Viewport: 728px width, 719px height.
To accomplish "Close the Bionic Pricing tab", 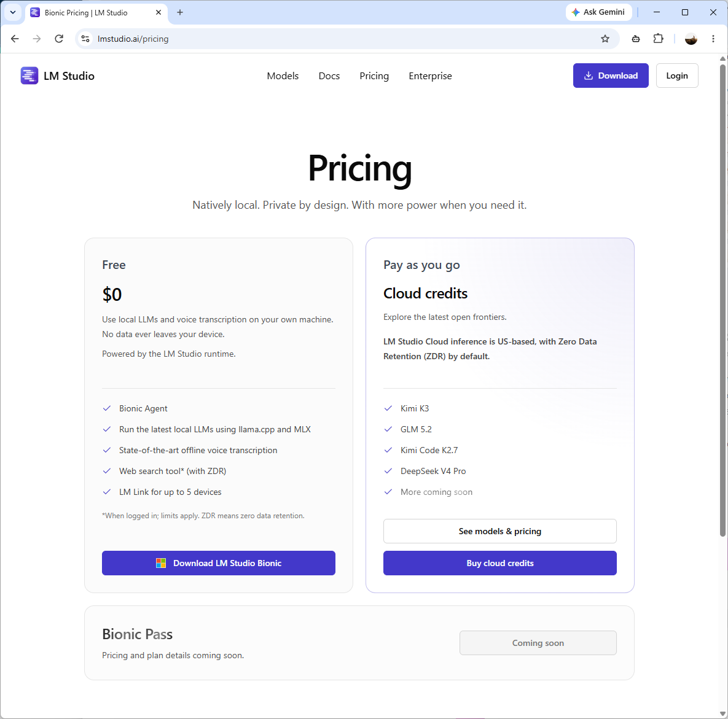I will pos(159,12).
